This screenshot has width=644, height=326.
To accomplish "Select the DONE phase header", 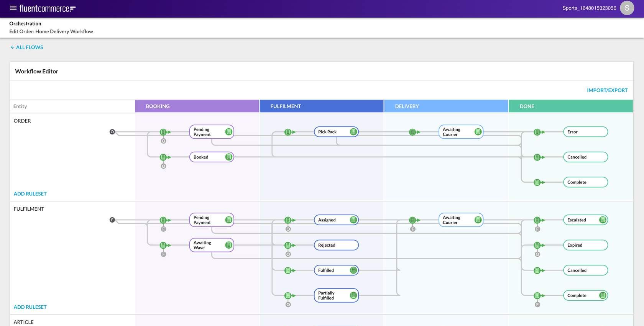I will click(x=570, y=106).
